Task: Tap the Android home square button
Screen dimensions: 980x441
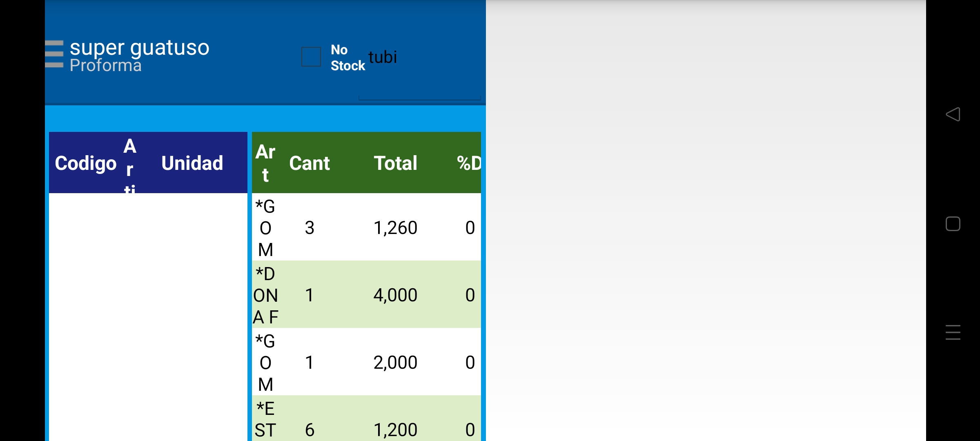Action: coord(953,224)
